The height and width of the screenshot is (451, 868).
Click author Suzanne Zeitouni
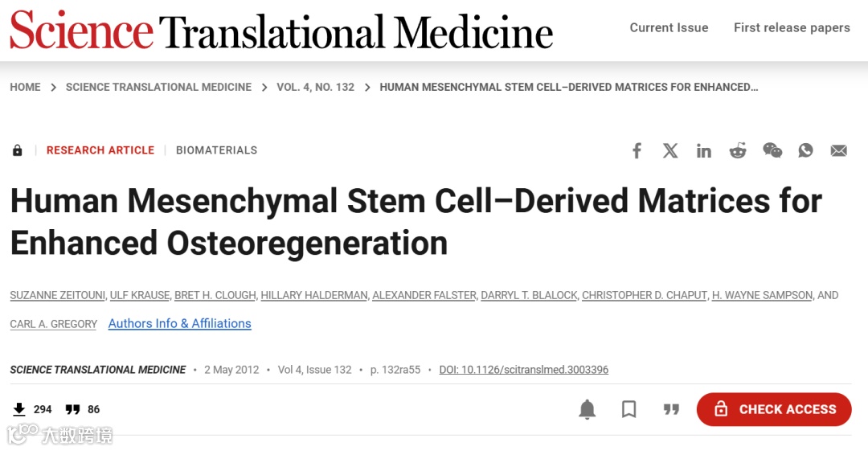[57, 295]
